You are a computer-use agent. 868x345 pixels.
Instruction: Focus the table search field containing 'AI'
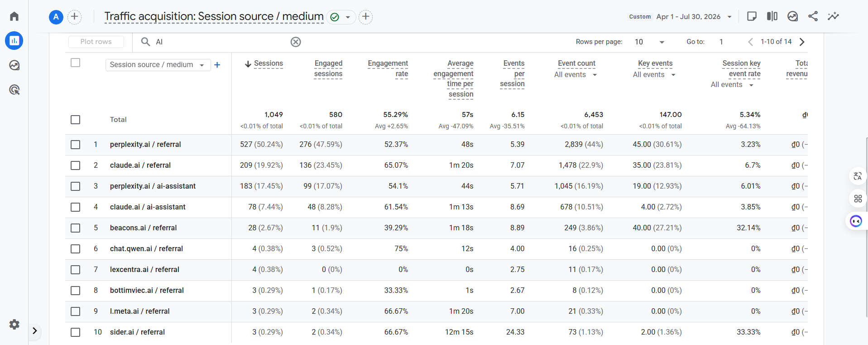[x=222, y=42]
